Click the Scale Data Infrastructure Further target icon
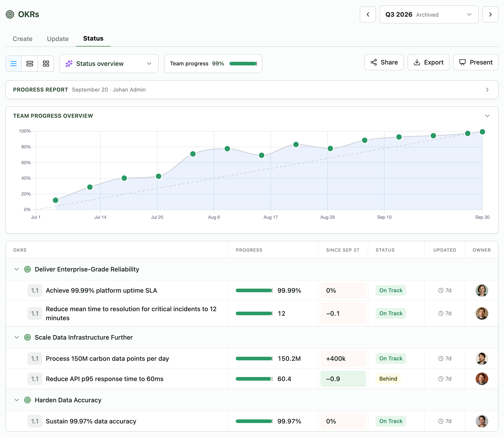This screenshot has height=437, width=504. pos(27,337)
